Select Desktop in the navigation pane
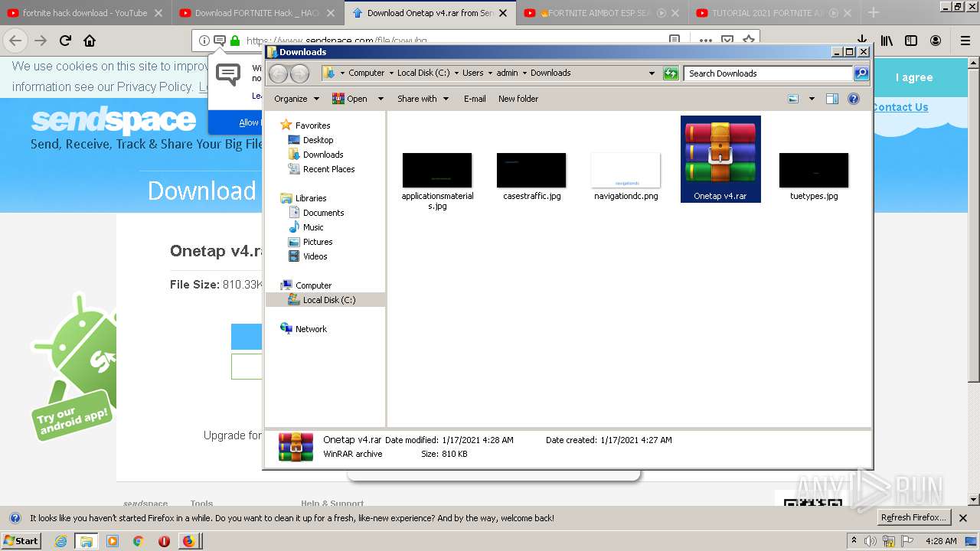Viewport: 980px width, 551px height. click(318, 140)
